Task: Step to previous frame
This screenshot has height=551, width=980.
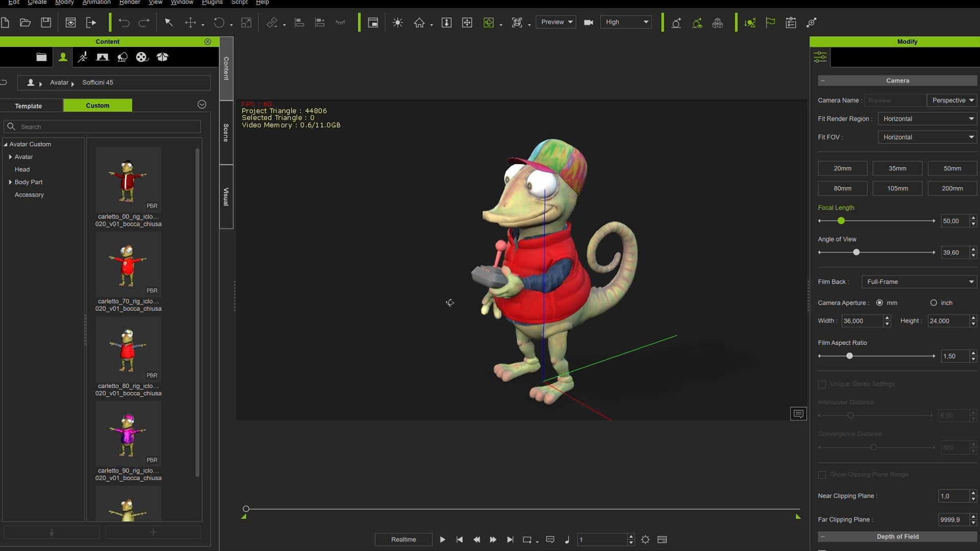Action: (x=477, y=539)
